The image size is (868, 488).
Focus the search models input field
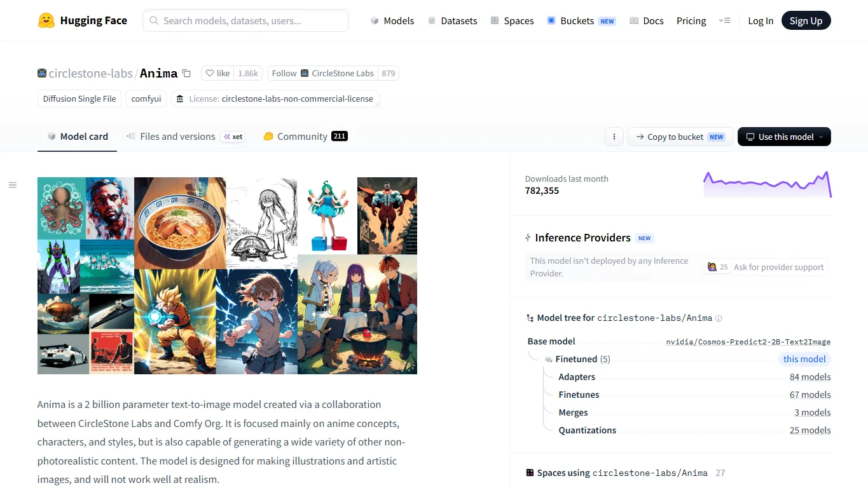pyautogui.click(x=245, y=20)
